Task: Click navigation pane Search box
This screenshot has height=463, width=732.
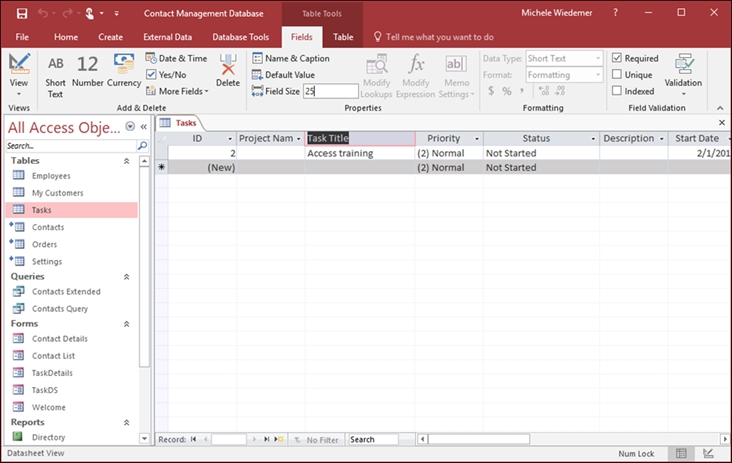Action: point(71,146)
